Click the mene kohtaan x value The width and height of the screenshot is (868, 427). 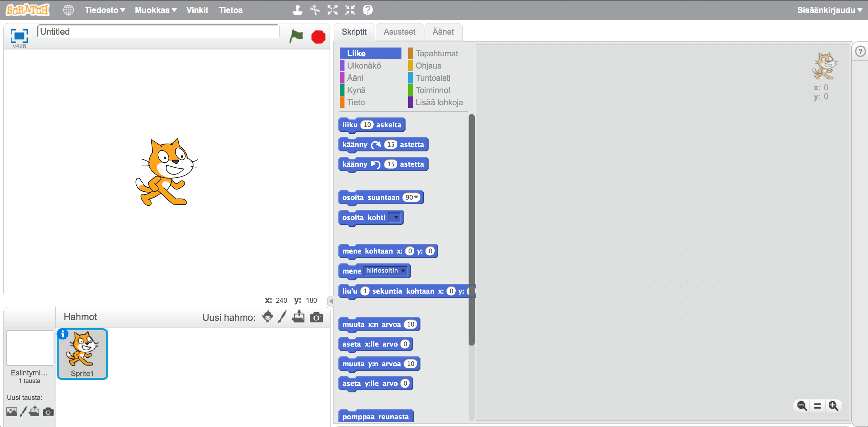pos(410,251)
